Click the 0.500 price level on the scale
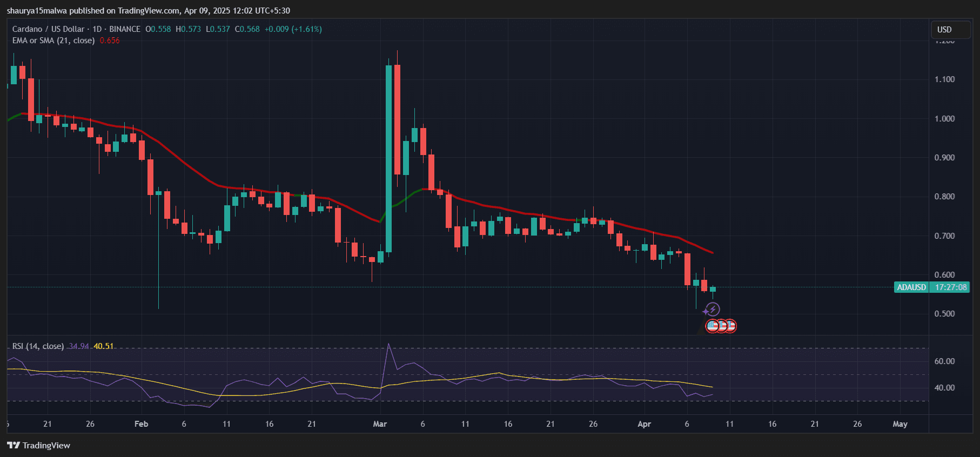 pos(944,314)
